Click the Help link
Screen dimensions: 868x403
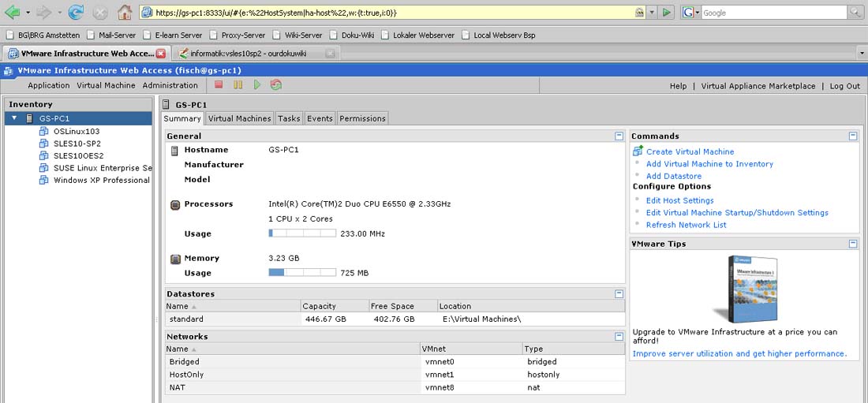678,86
